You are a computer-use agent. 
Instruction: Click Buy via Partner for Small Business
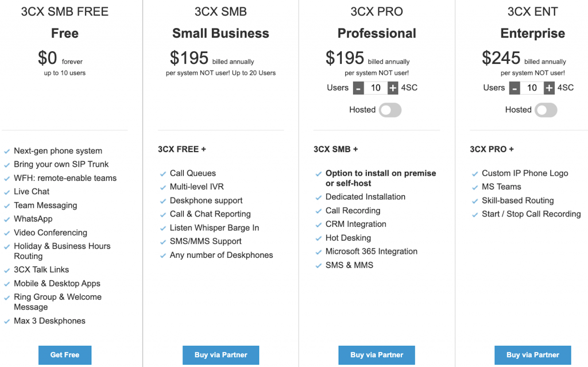click(x=220, y=355)
